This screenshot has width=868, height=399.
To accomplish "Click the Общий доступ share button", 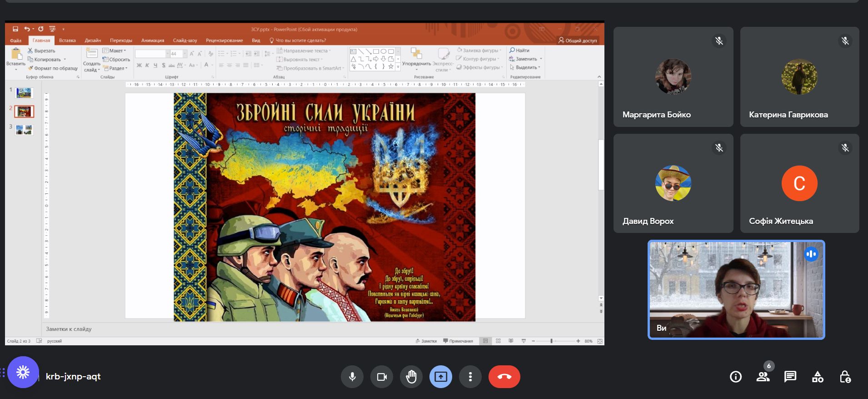I will 578,40.
